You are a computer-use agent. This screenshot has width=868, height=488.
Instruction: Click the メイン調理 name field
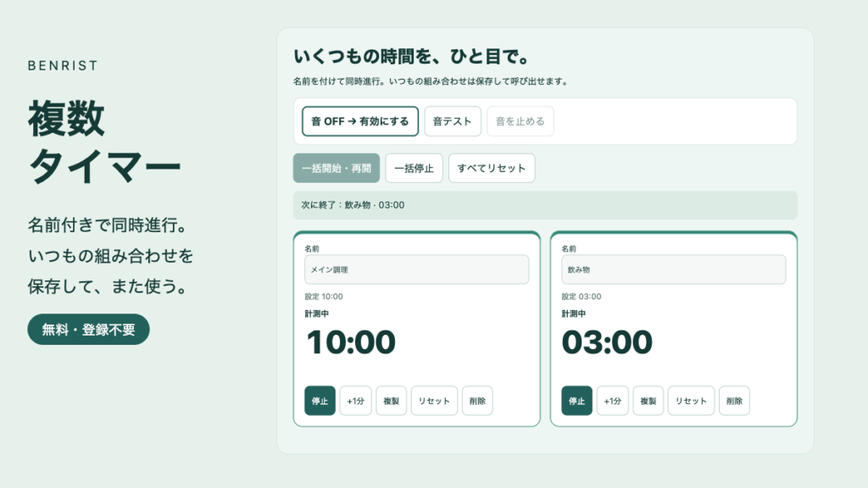(x=416, y=269)
